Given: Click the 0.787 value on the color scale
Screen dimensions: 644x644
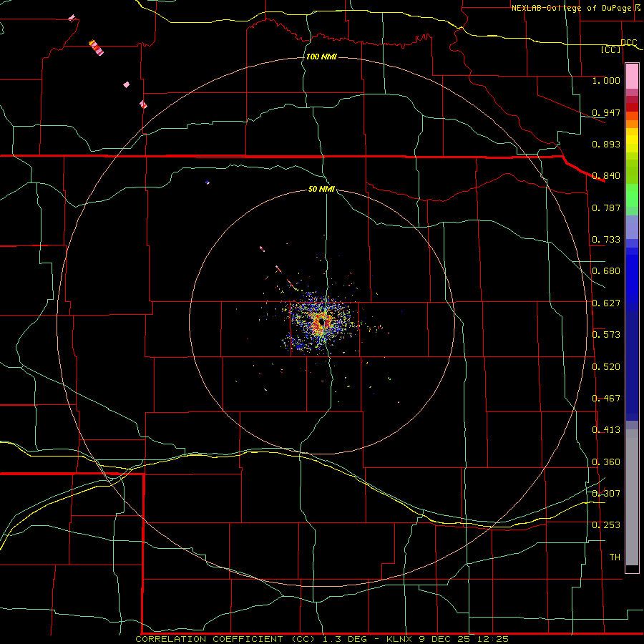Looking at the screenshot, I should coord(606,208).
